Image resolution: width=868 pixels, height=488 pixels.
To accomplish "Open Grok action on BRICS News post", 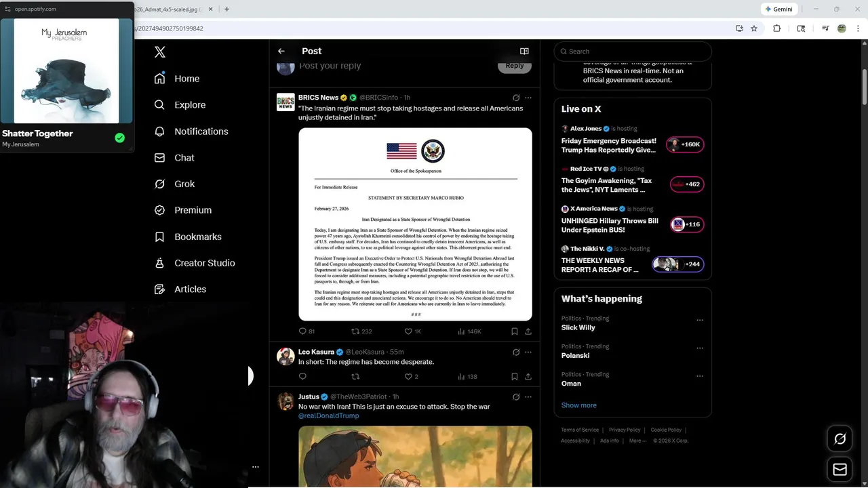I will (516, 98).
